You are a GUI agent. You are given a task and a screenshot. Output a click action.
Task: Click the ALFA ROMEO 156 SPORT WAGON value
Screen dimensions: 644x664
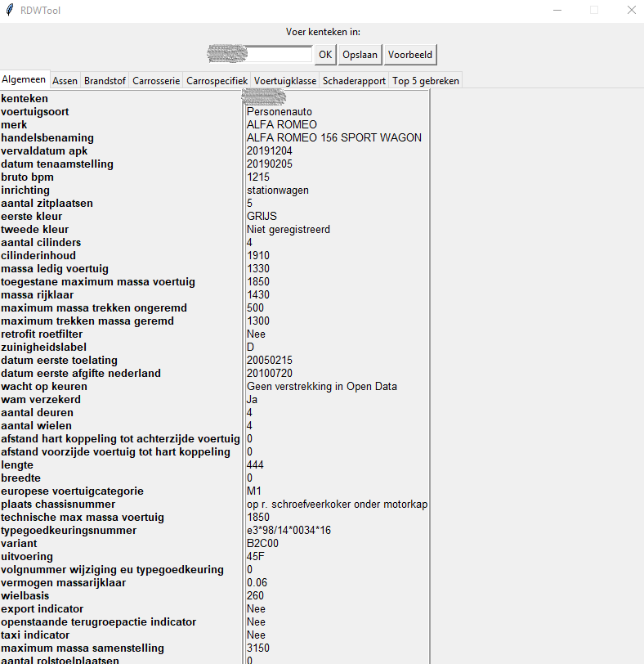333,137
